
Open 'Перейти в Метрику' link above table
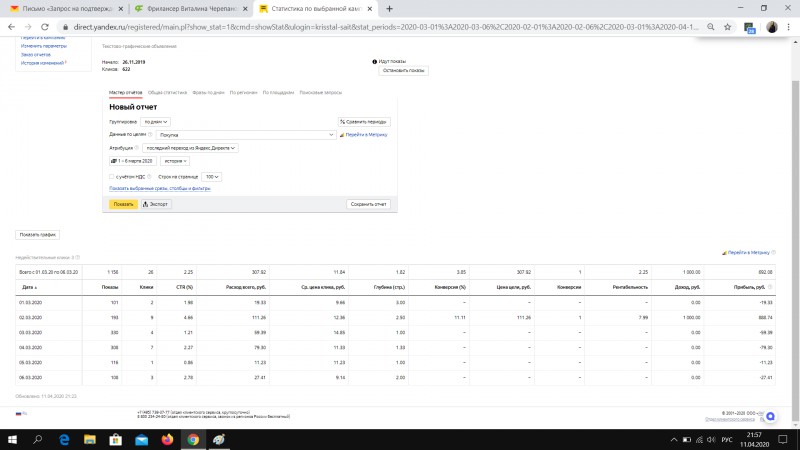click(748, 253)
